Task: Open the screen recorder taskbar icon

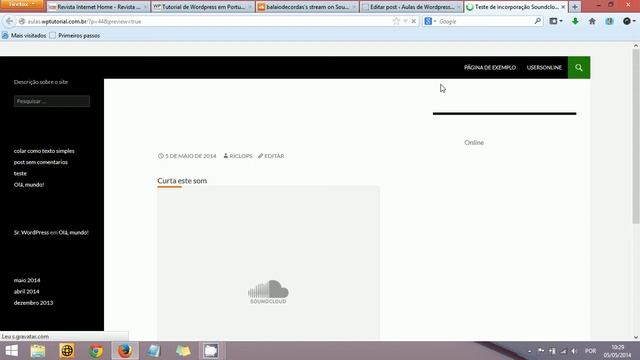Action: point(211,351)
